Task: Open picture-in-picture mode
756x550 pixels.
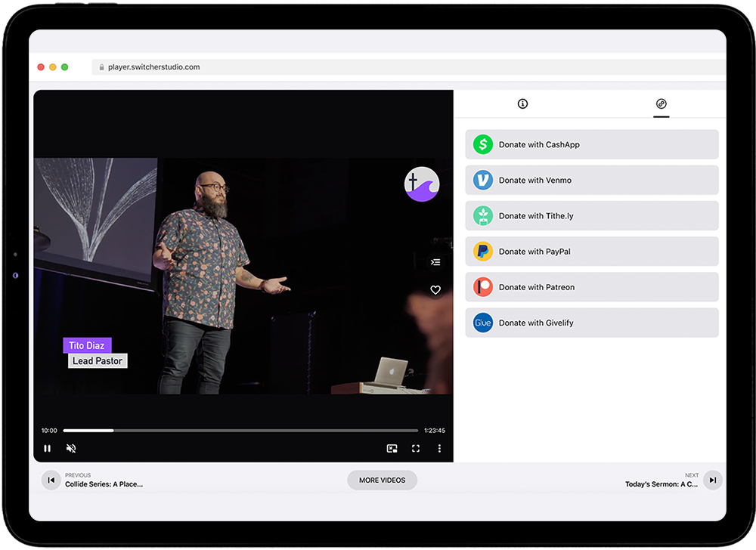Action: [x=392, y=448]
